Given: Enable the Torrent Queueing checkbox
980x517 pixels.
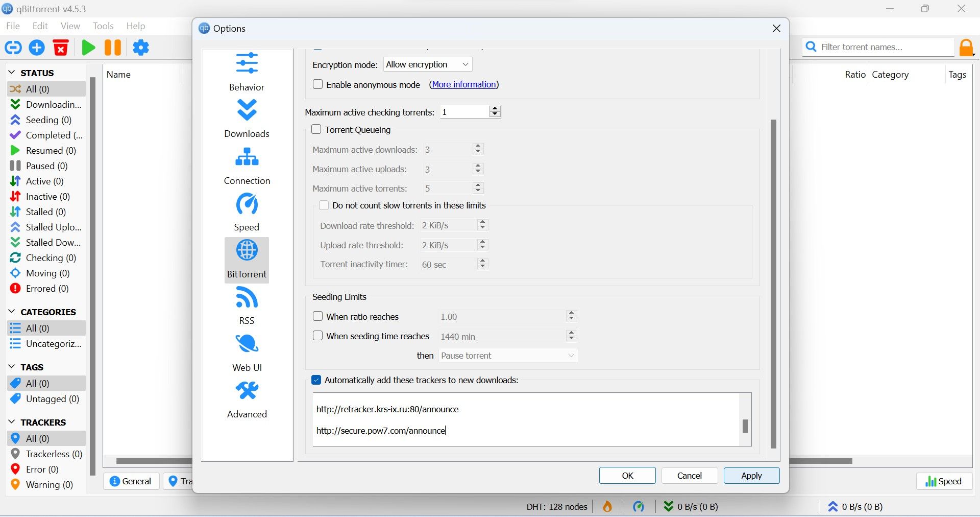Looking at the screenshot, I should pyautogui.click(x=316, y=129).
